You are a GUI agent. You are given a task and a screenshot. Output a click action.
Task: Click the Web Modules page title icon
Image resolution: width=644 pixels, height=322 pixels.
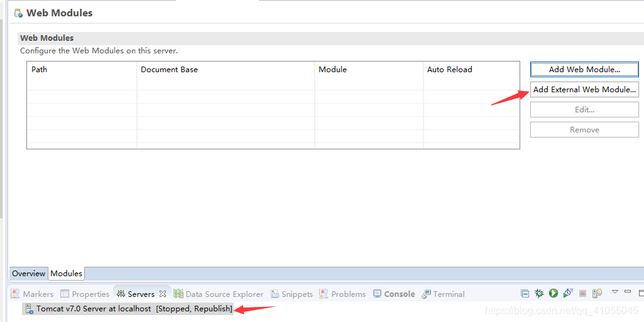[18, 13]
